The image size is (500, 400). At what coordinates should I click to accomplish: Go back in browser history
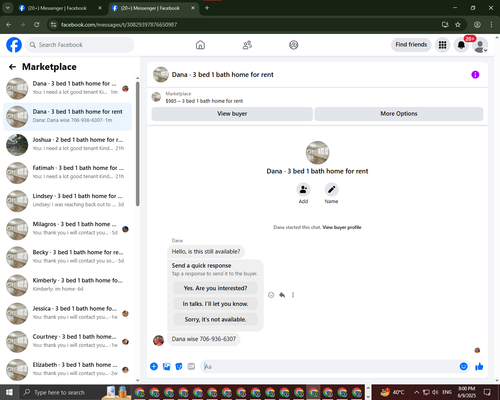9,25
